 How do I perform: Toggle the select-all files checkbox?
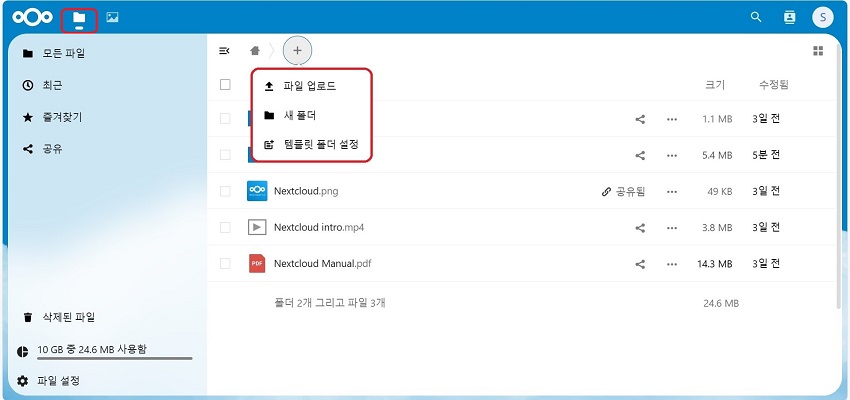225,85
